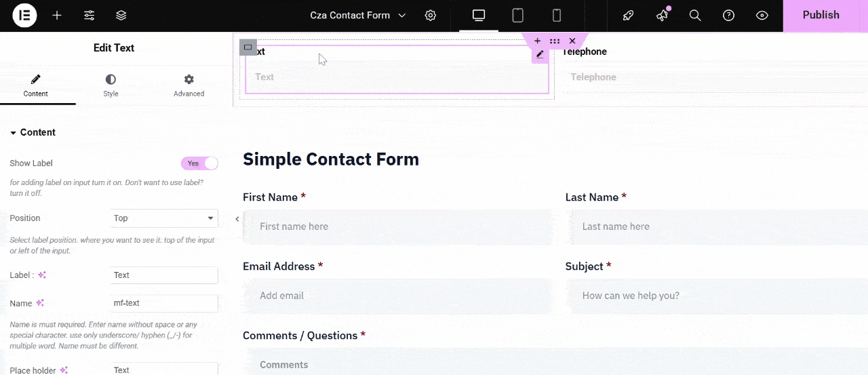Open the Advanced tab
The width and height of the screenshot is (868, 375).
click(189, 86)
